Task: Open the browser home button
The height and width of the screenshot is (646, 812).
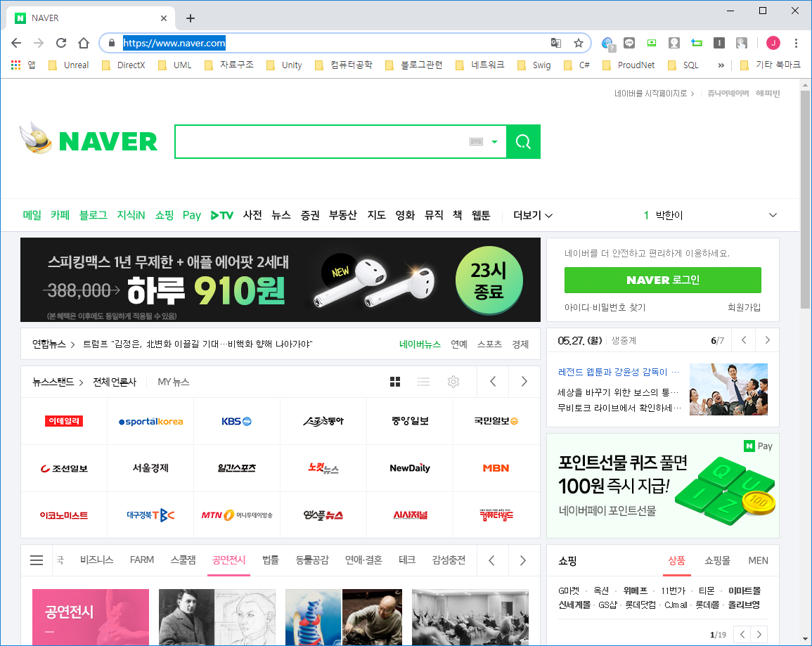Action: 84,43
